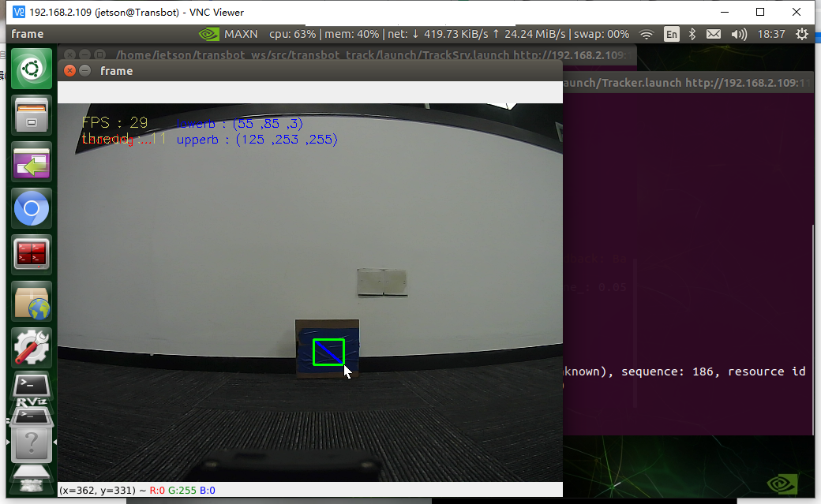Open the question mark help launcher icon

click(32, 444)
